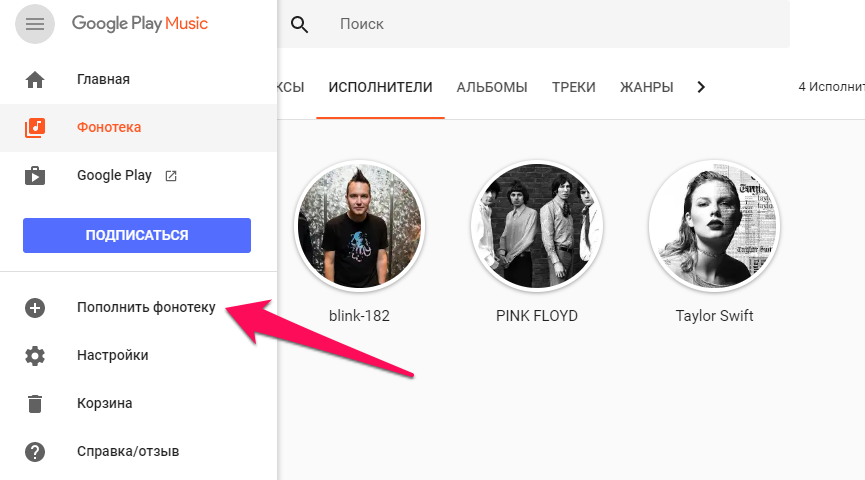
Task: Open the ТРЕКИ tab
Action: [x=574, y=87]
